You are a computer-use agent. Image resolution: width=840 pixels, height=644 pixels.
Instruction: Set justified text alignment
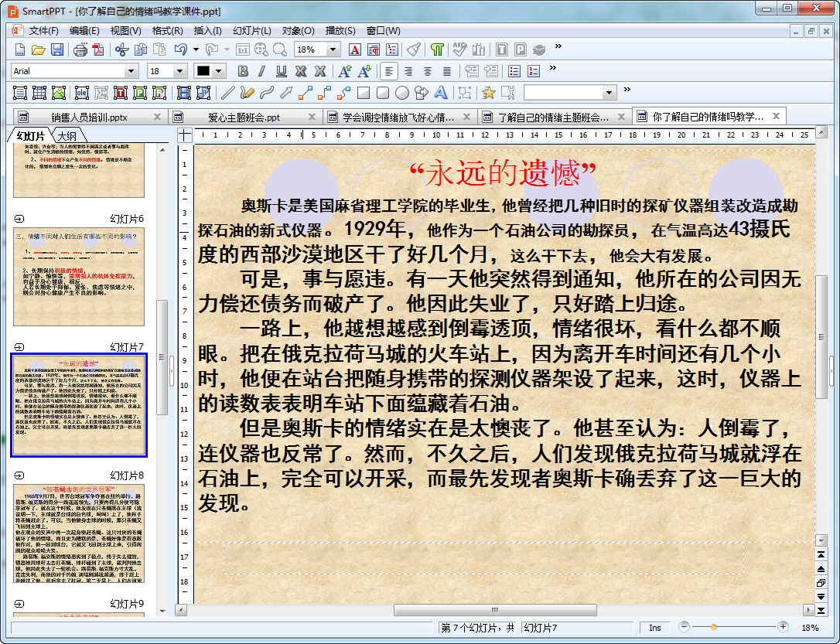[x=447, y=71]
